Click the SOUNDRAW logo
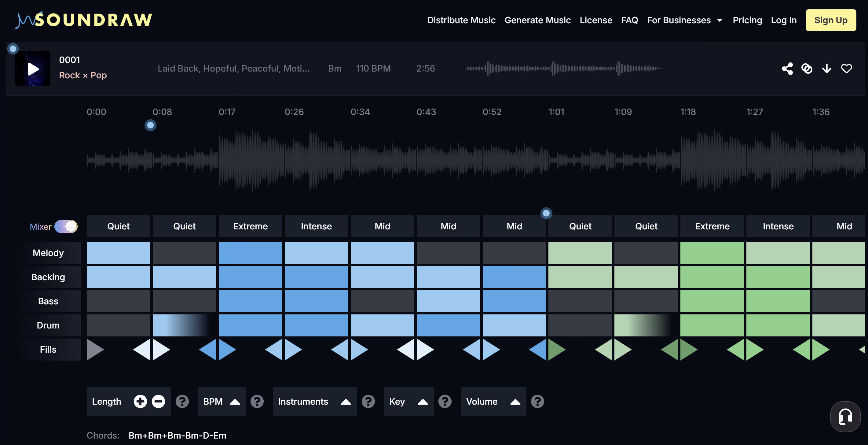The image size is (868, 445). click(x=84, y=20)
